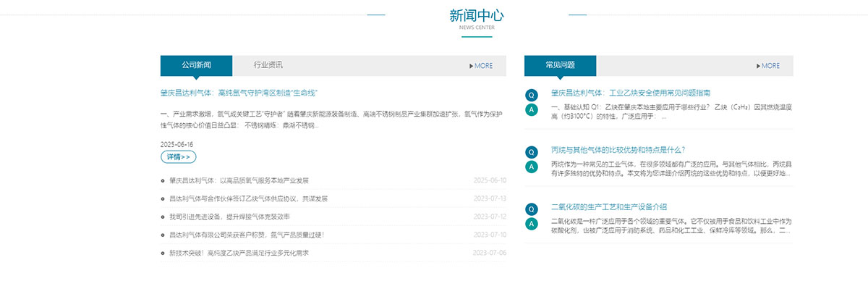Open FAQ 工业乙炔安全使用常见问题指南
Viewport: 868px width, 281px height.
[x=631, y=93]
